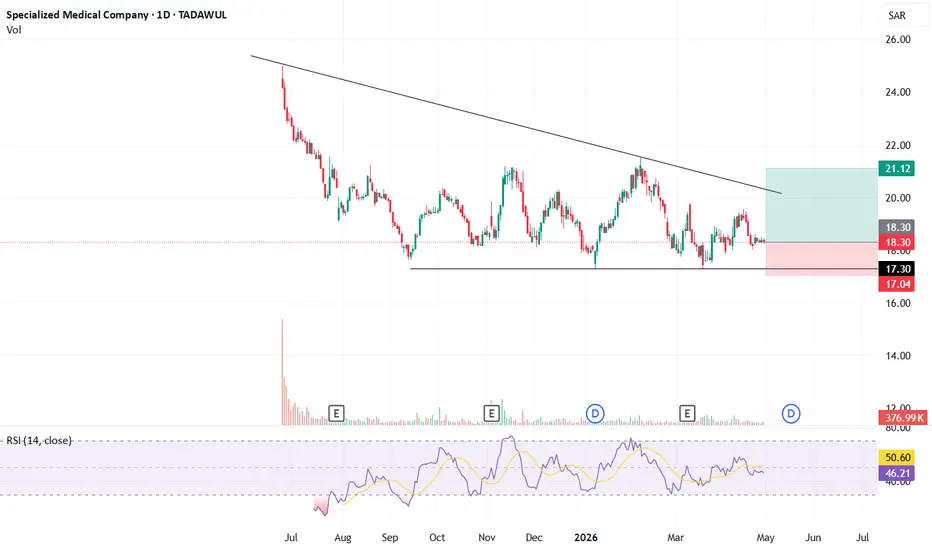Click the black 17.30 support line label
Image resolution: width=932 pixels, height=550 pixels.
click(x=898, y=269)
